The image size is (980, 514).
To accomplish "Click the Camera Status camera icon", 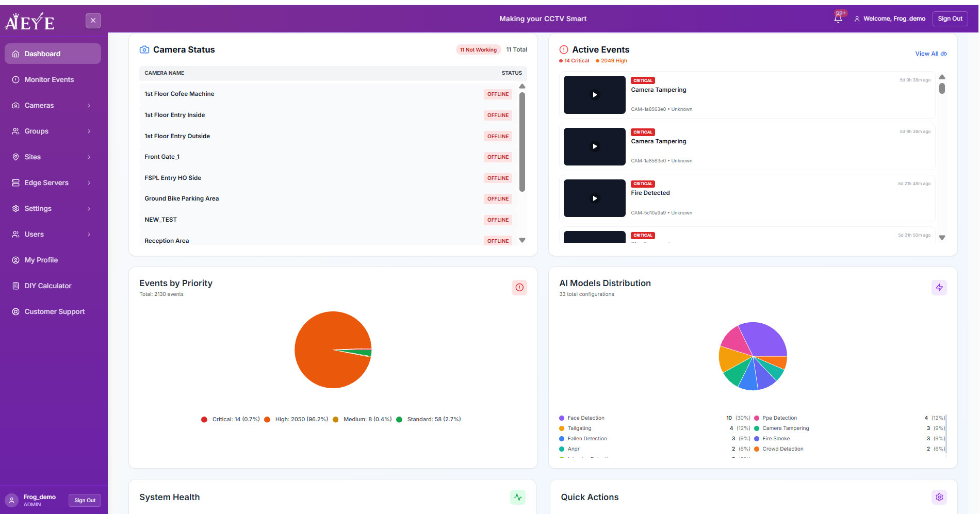I will click(x=144, y=50).
